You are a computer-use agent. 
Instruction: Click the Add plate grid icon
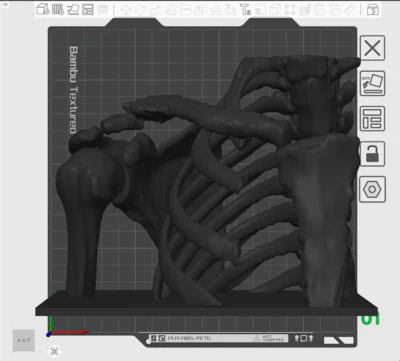tap(58, 9)
